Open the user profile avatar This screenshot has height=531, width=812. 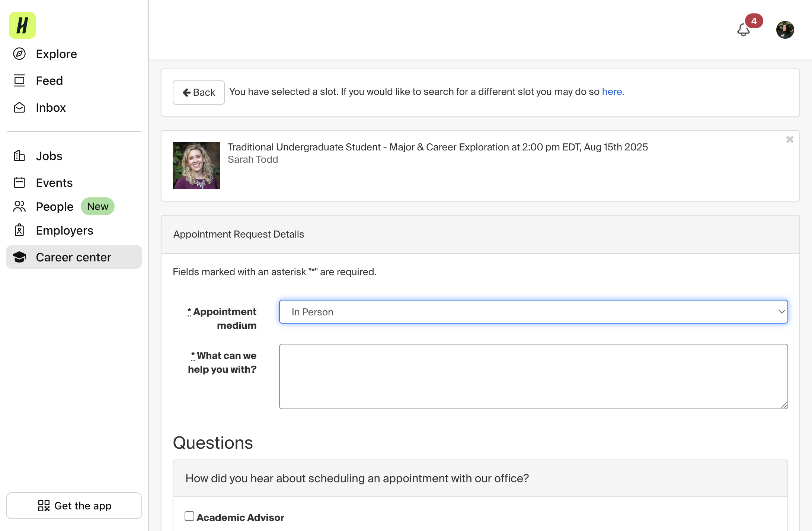pos(785,30)
